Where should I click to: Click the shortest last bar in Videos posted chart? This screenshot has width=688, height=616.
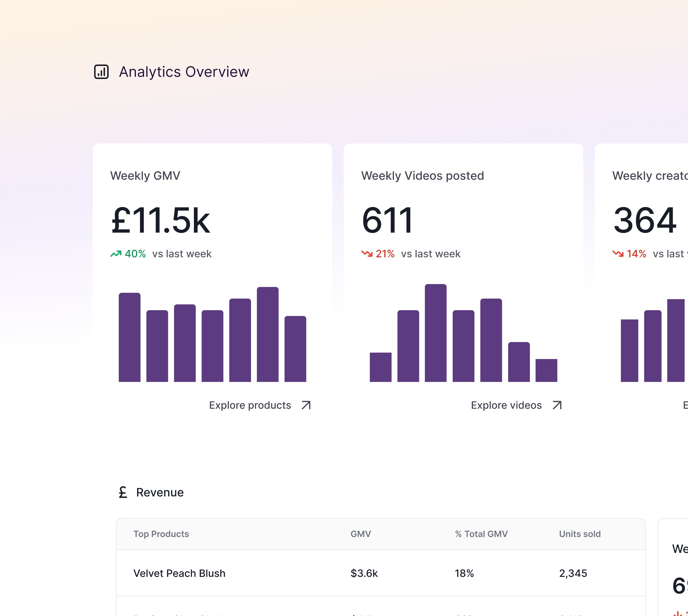pos(546,371)
